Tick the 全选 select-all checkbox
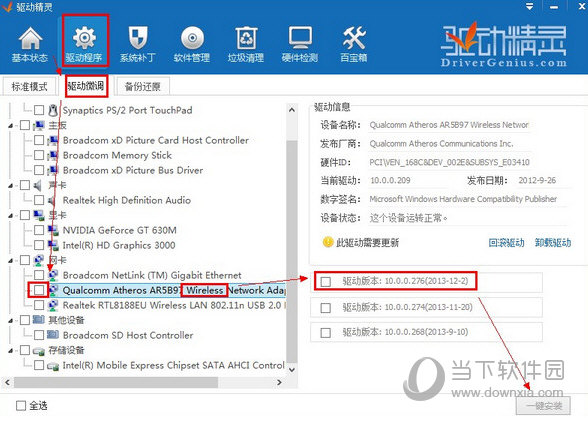 click(x=21, y=405)
